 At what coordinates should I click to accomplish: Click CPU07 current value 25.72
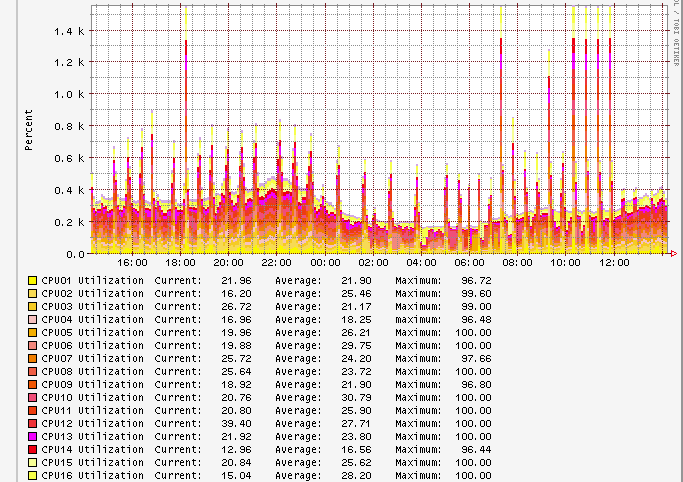click(236, 359)
